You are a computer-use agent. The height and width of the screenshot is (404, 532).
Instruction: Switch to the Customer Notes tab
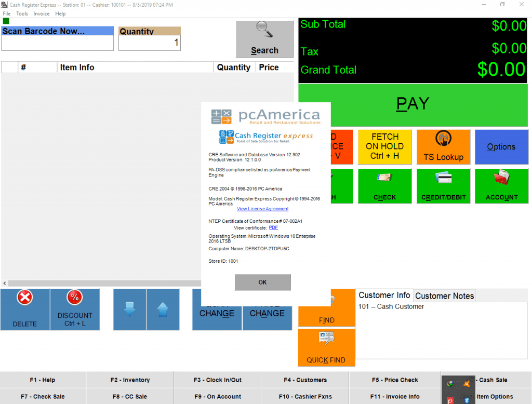tap(444, 296)
